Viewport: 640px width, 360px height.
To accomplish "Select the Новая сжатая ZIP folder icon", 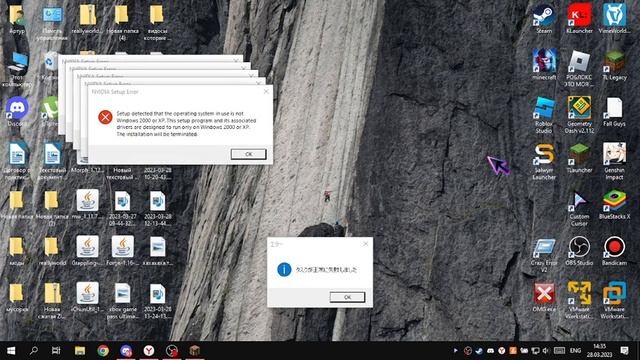I will pos(52,301).
